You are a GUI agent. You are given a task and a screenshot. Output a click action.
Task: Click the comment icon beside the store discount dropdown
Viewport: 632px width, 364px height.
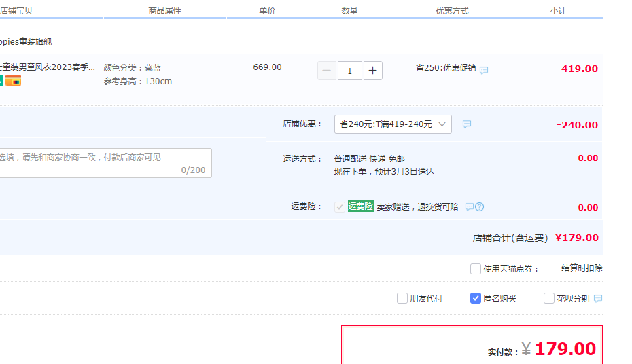coord(467,124)
